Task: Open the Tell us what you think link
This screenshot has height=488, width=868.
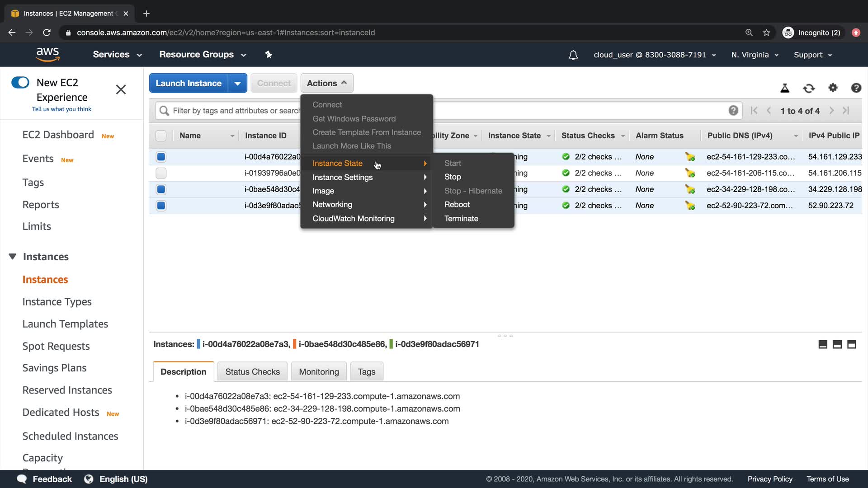Action: point(61,109)
